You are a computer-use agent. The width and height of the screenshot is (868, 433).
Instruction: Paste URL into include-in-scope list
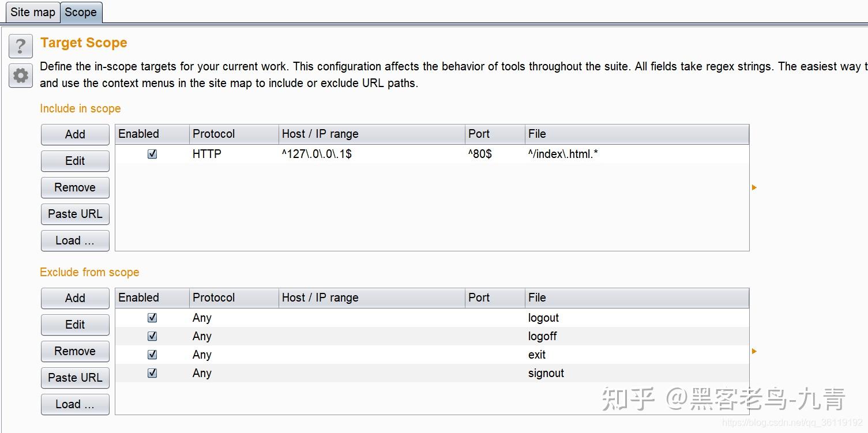pos(75,214)
